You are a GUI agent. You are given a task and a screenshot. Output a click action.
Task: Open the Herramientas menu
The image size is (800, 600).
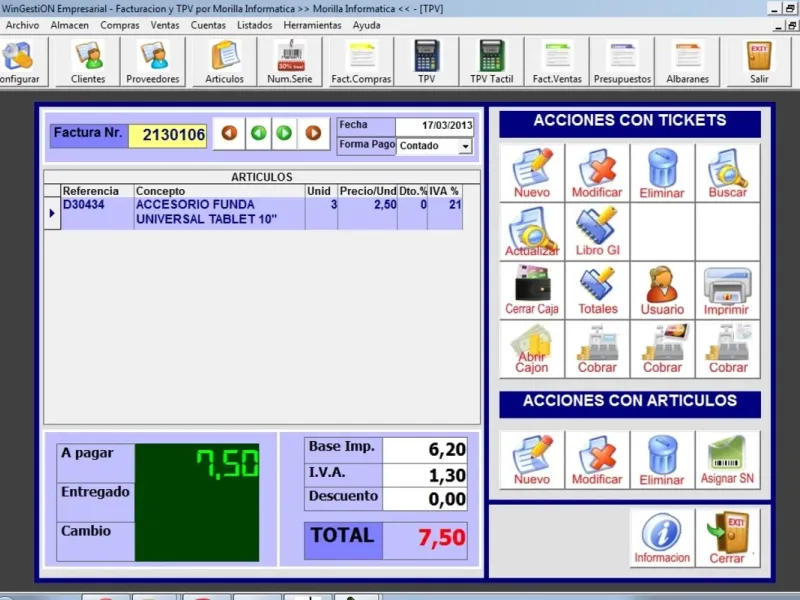point(312,25)
